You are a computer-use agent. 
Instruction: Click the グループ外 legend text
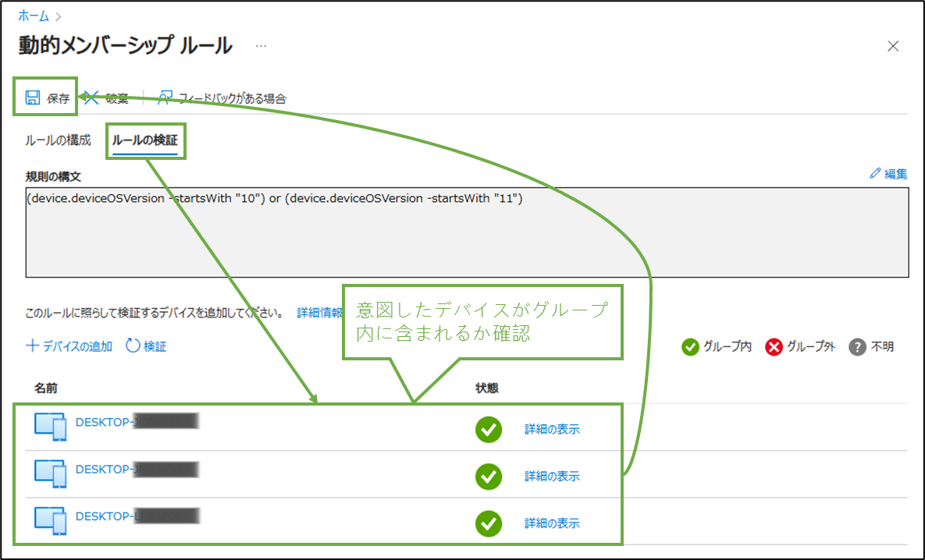click(811, 346)
